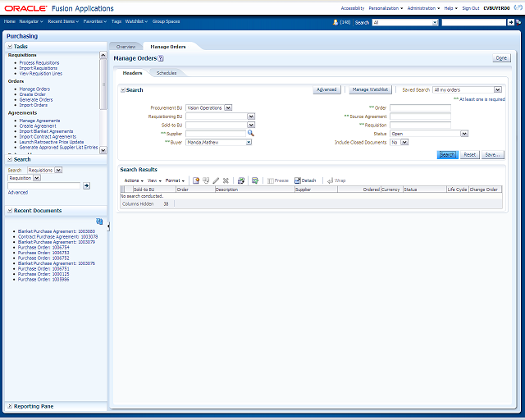Open the Format menu in Search Results
The image size is (525, 420).
(175, 180)
